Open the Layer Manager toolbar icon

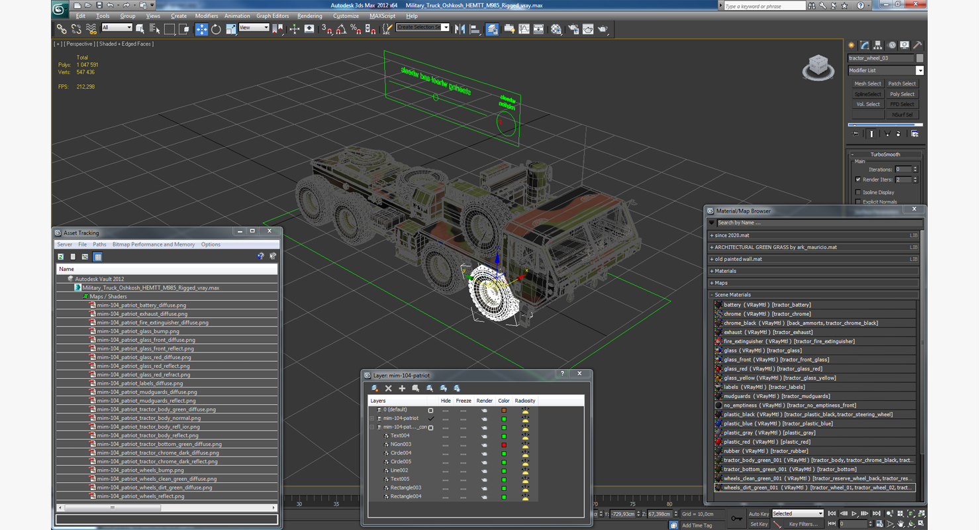pyautogui.click(x=492, y=29)
